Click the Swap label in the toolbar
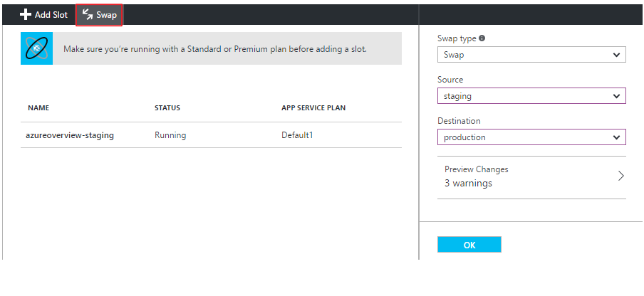 tap(107, 15)
